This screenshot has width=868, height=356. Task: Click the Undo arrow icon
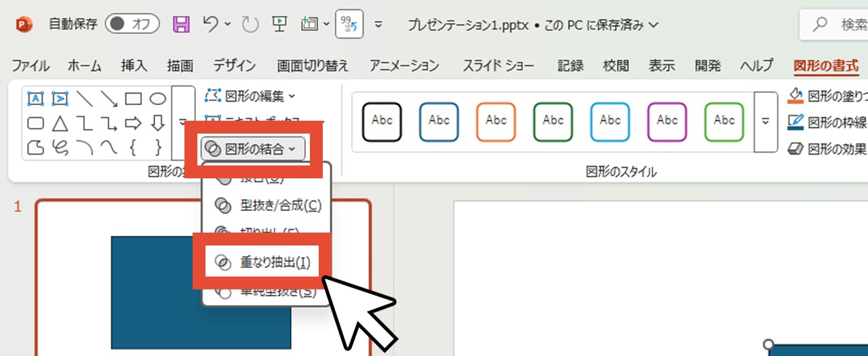pyautogui.click(x=210, y=24)
